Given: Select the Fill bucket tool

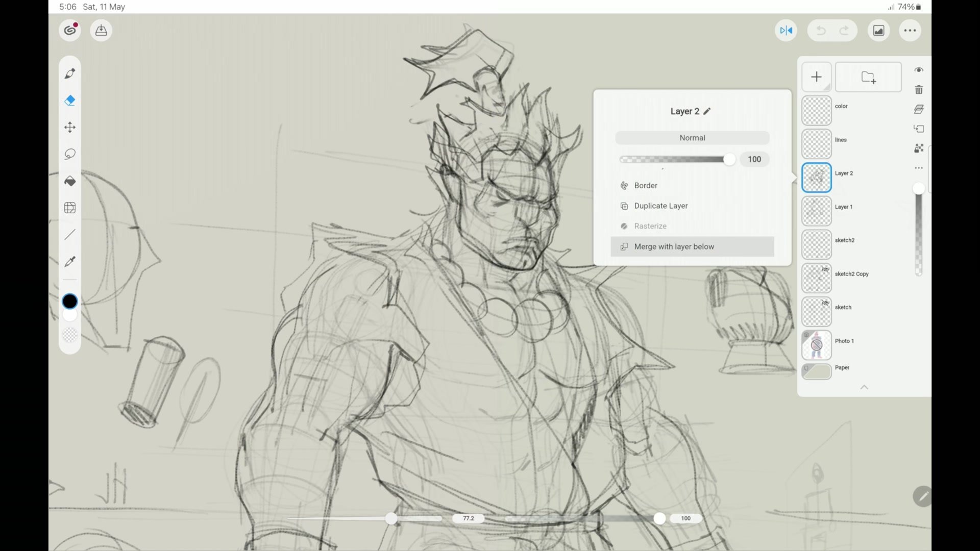Looking at the screenshot, I should click(x=70, y=181).
